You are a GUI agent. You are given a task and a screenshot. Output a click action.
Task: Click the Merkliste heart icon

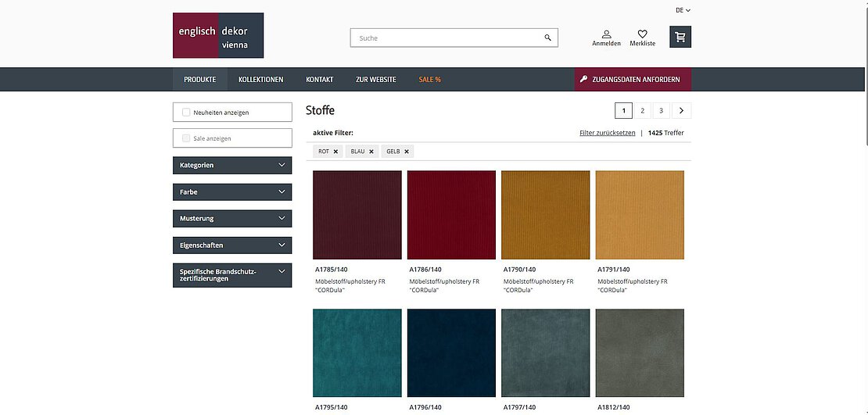tap(642, 34)
